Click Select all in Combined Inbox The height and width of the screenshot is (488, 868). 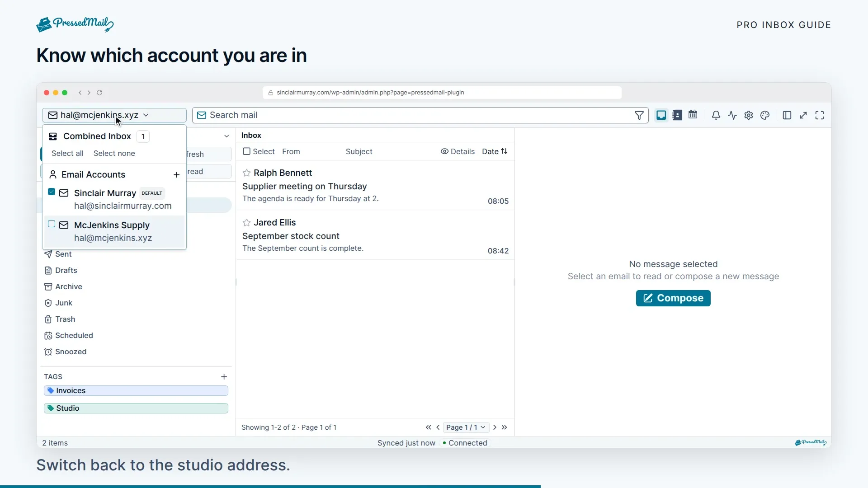(x=67, y=154)
